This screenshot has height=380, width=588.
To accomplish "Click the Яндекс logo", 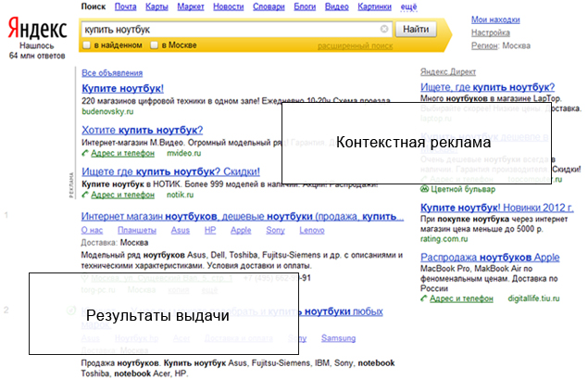I will coord(37,29).
